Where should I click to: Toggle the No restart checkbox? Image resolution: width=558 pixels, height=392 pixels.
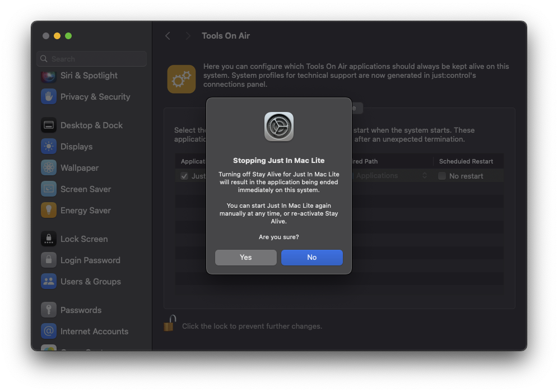point(442,176)
